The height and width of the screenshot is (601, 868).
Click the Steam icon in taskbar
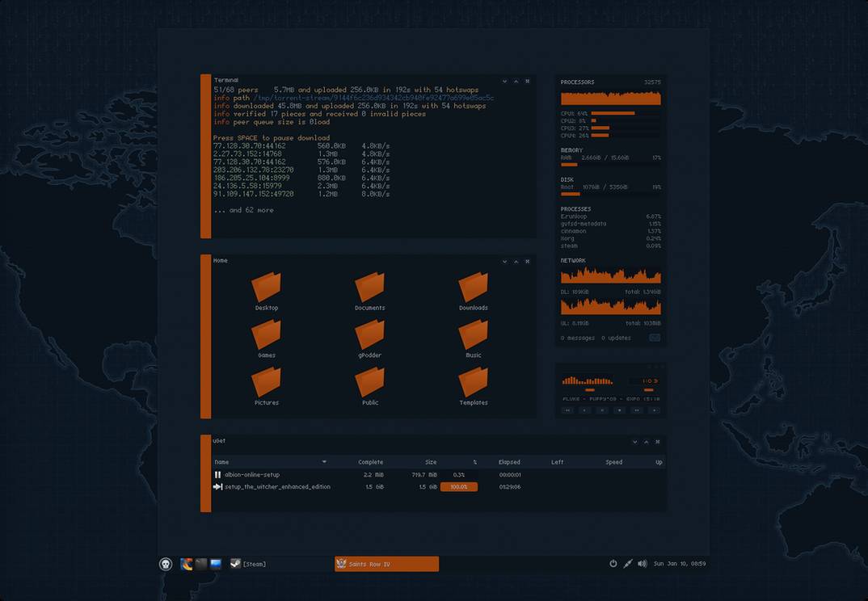(235, 564)
